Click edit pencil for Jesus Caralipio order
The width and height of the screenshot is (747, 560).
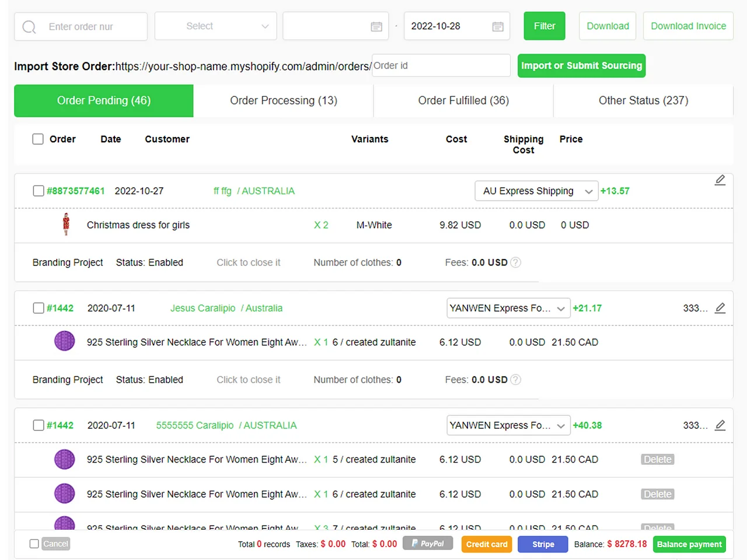tap(720, 308)
